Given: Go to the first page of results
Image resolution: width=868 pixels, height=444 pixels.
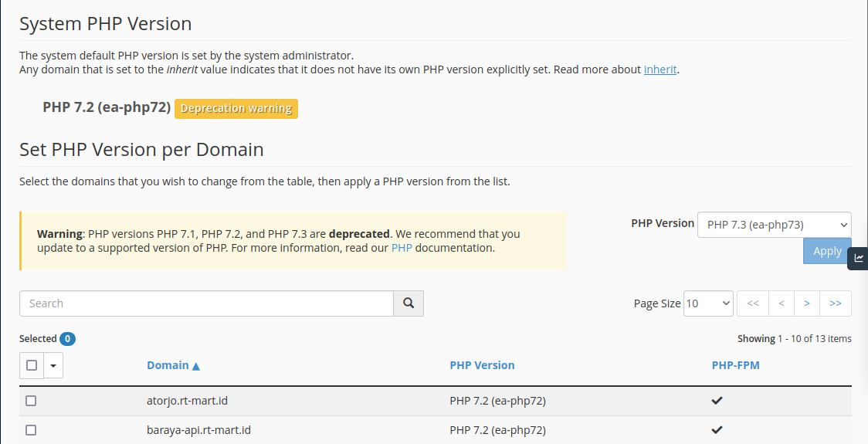Looking at the screenshot, I should point(753,303).
